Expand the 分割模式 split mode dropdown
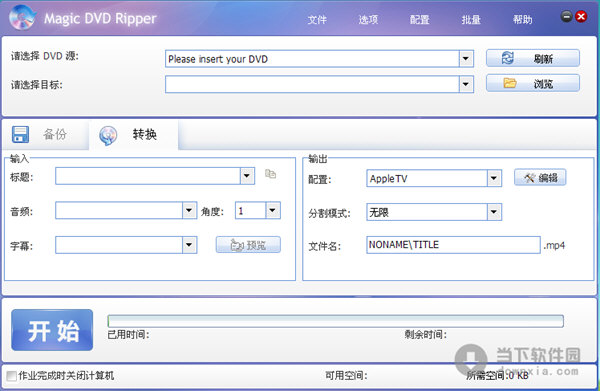The width and height of the screenshot is (600, 391). coord(494,212)
